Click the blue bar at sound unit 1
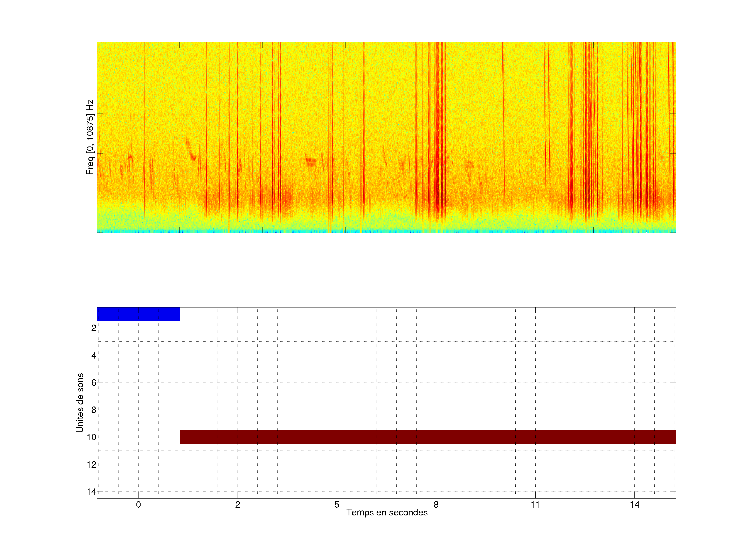Viewport: 747px width, 560px height. click(138, 314)
